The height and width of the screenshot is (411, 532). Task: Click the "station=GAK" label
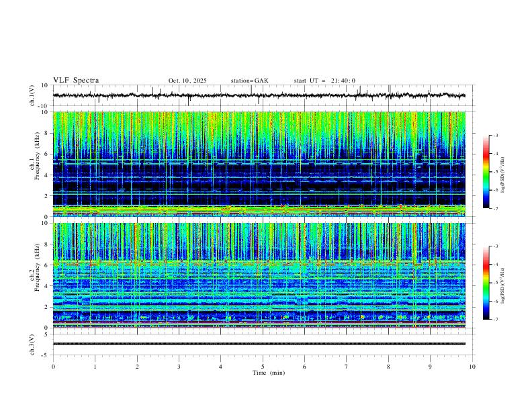249,81
